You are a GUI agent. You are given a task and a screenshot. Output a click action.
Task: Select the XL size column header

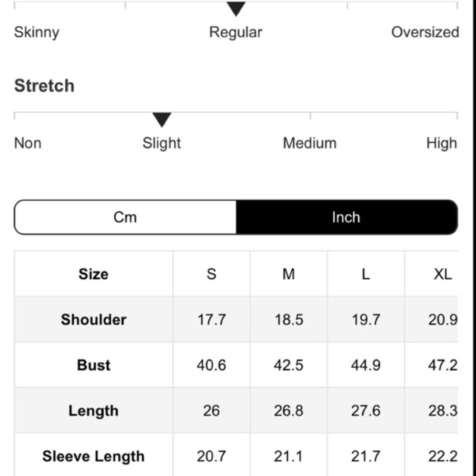[x=443, y=274]
